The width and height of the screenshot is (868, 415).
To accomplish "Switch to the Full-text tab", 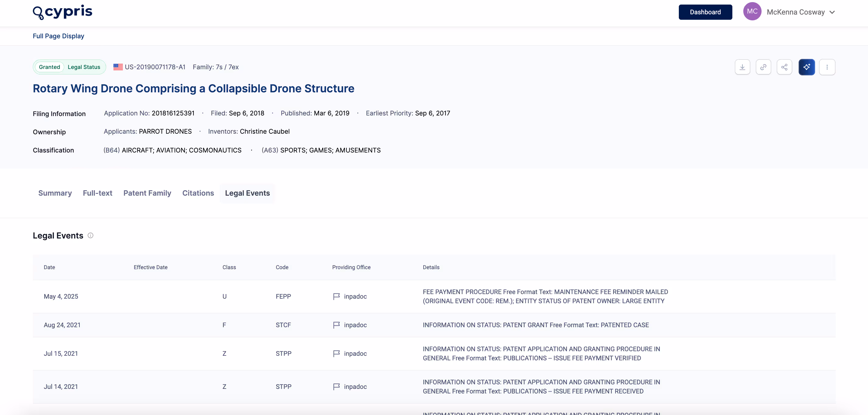I will [x=97, y=193].
